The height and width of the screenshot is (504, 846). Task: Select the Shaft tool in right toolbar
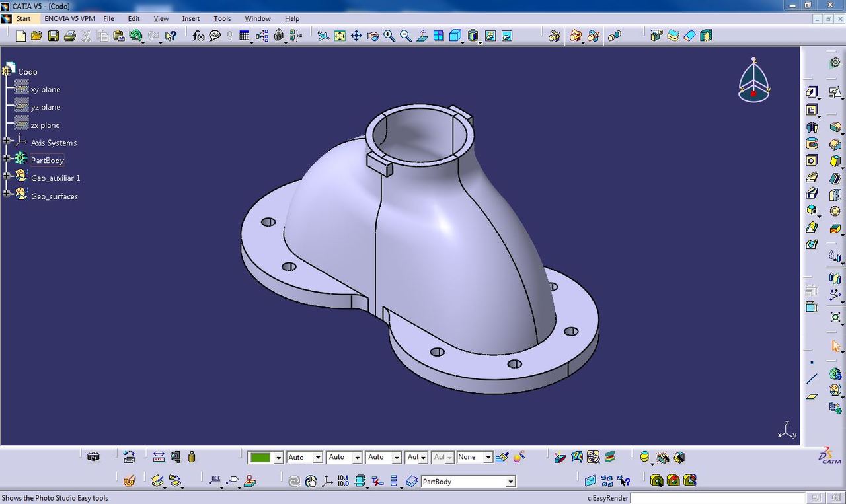(812, 127)
